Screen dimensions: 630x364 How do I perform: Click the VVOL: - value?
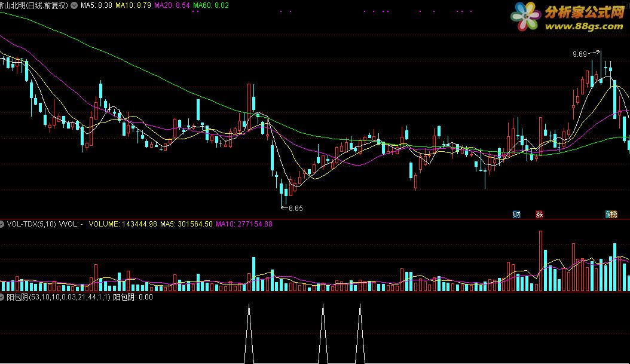pyautogui.click(x=71, y=224)
